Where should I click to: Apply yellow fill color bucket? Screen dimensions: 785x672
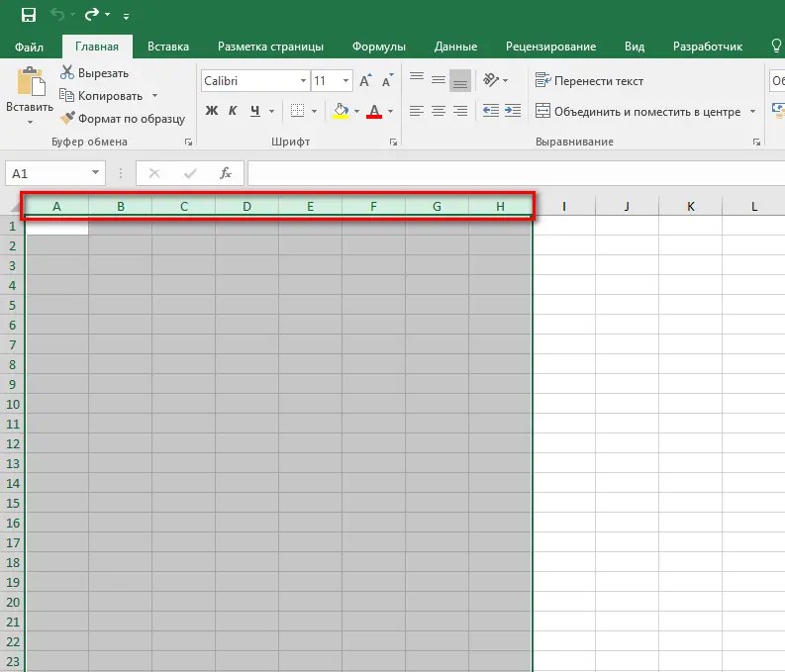341,111
